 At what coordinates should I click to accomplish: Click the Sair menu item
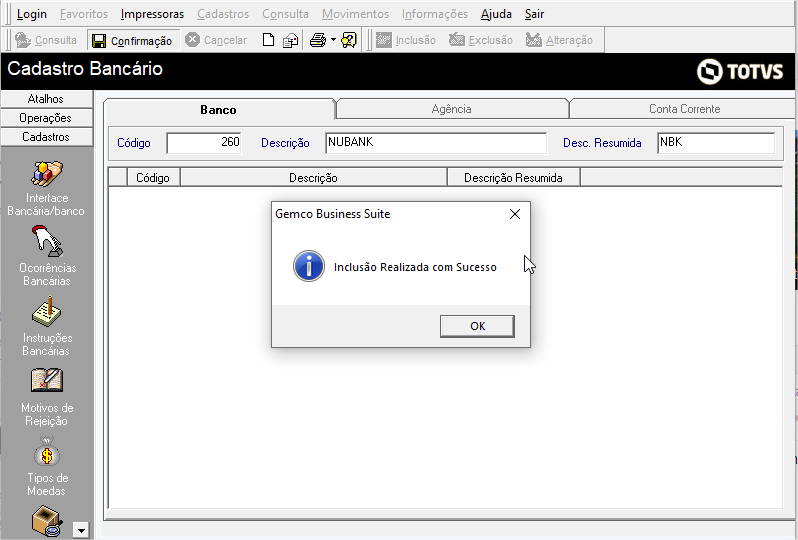[x=534, y=14]
